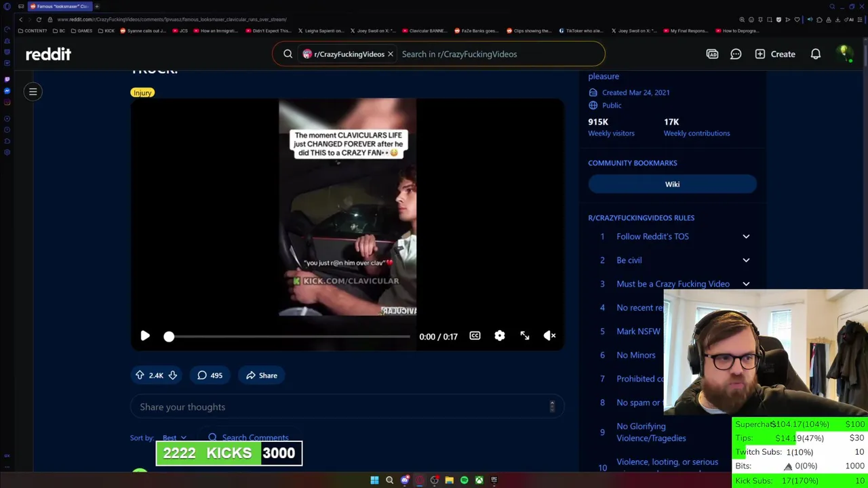Open the Reddit chat icon

[x=736, y=54]
